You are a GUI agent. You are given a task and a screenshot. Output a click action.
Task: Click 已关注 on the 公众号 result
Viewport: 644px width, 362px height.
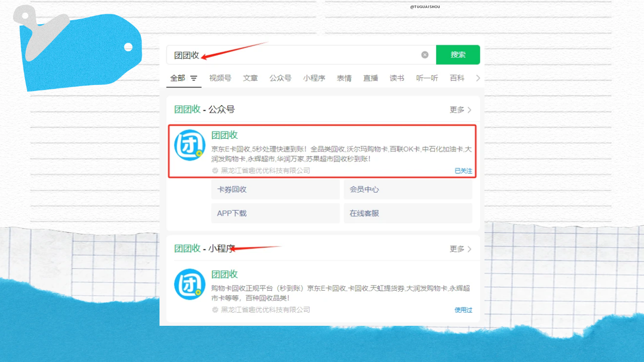[463, 171]
